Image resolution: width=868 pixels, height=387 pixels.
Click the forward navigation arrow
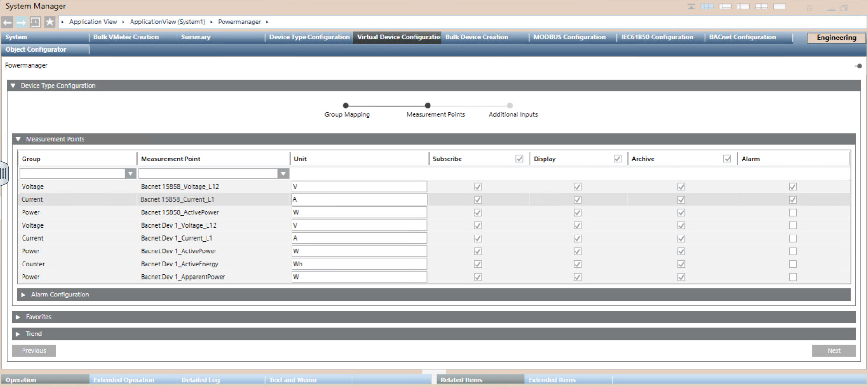(22, 22)
